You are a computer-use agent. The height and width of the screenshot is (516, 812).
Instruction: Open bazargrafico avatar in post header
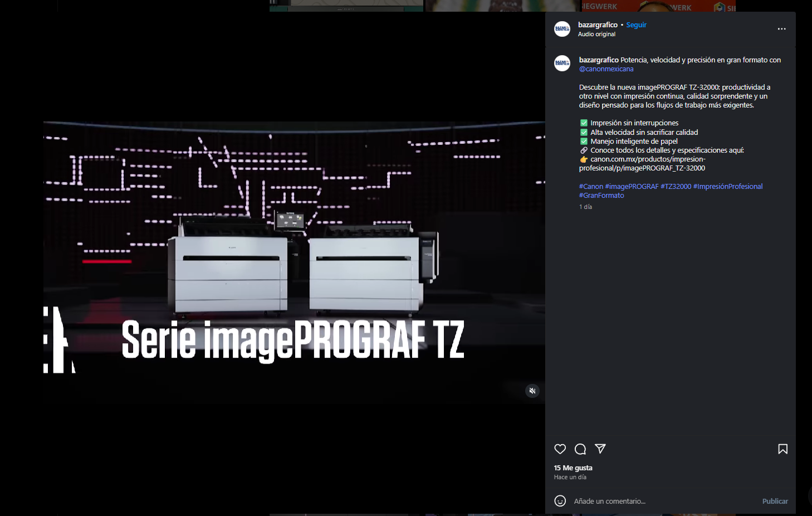click(562, 29)
